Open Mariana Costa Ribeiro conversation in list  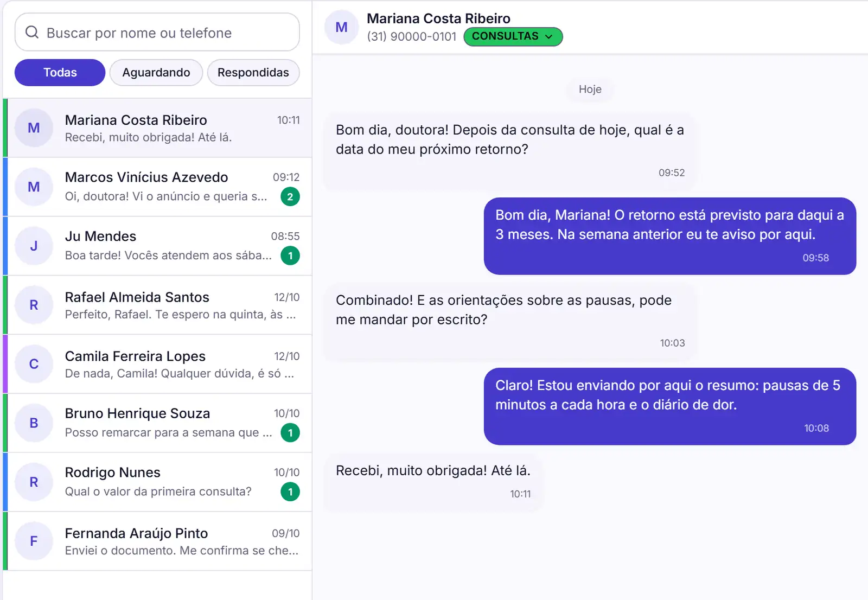point(158,128)
